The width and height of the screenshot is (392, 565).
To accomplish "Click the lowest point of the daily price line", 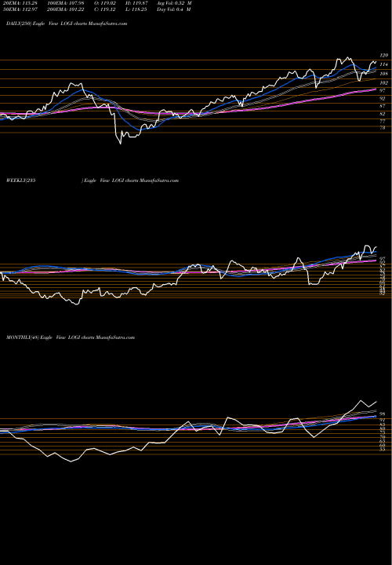I will (121, 144).
